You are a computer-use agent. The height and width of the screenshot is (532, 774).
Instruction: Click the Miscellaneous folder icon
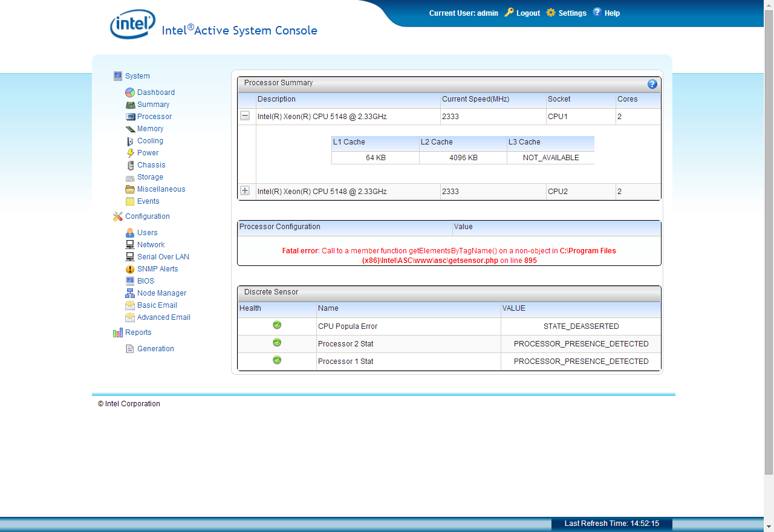[130, 189]
